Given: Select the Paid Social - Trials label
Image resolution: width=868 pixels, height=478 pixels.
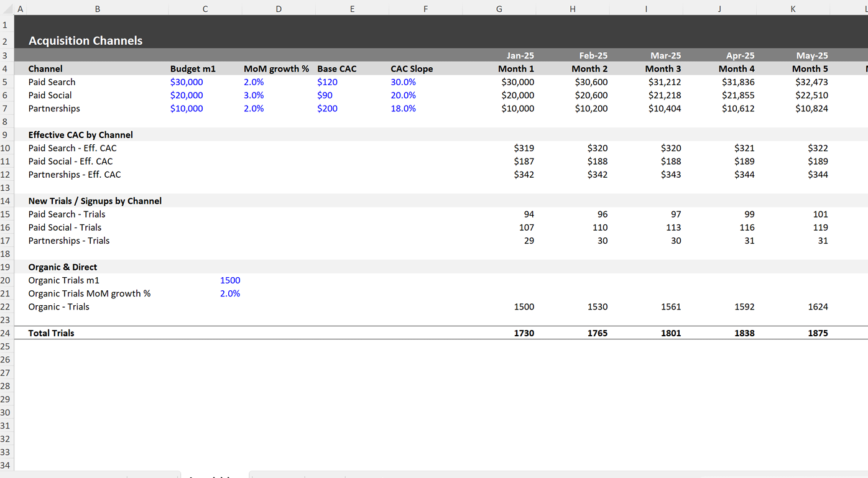Looking at the screenshot, I should coord(65,228).
